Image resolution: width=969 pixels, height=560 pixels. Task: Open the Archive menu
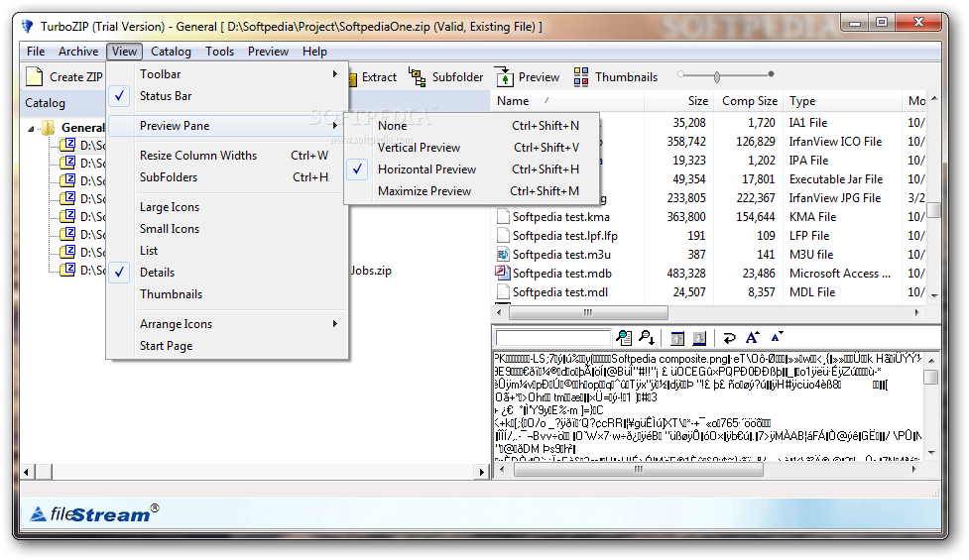78,52
